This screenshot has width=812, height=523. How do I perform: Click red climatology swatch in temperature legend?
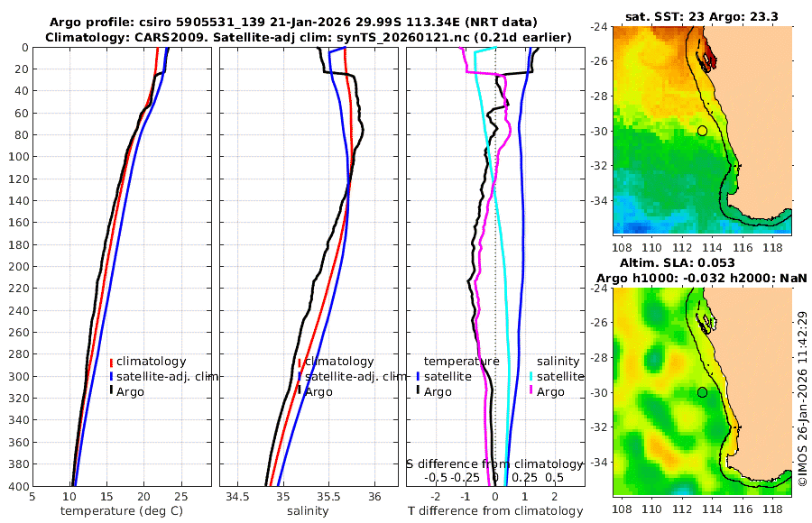point(111,362)
